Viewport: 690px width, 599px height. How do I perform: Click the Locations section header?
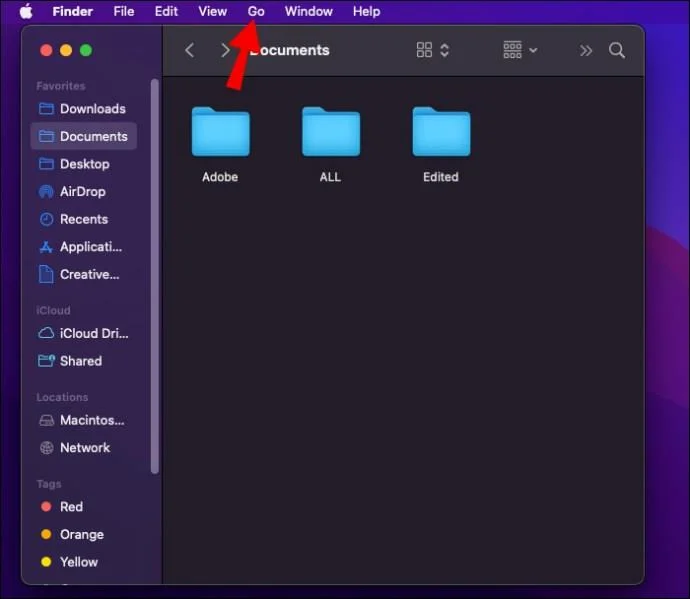click(62, 397)
